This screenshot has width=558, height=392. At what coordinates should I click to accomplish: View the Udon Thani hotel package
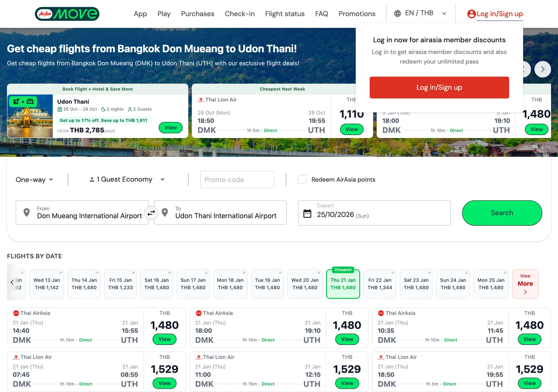click(171, 128)
